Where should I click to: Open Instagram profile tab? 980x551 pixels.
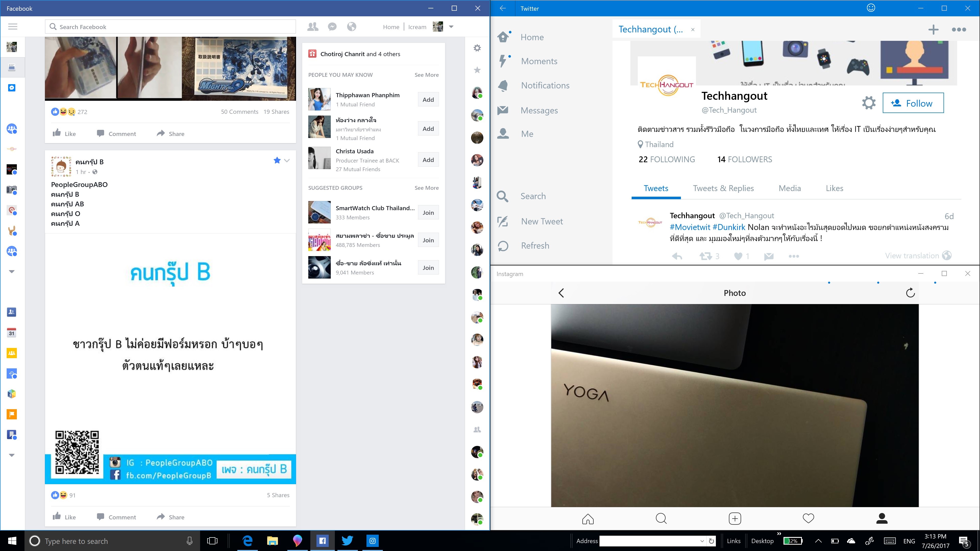click(882, 518)
